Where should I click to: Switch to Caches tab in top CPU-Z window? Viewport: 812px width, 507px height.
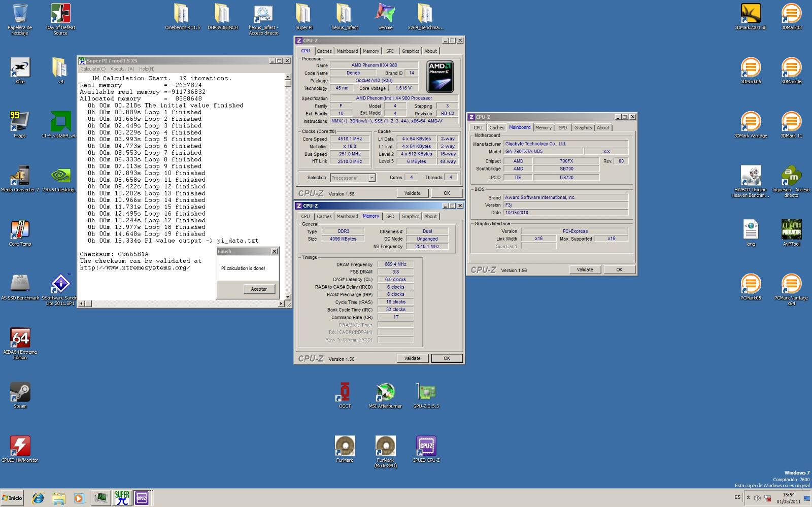tap(324, 51)
